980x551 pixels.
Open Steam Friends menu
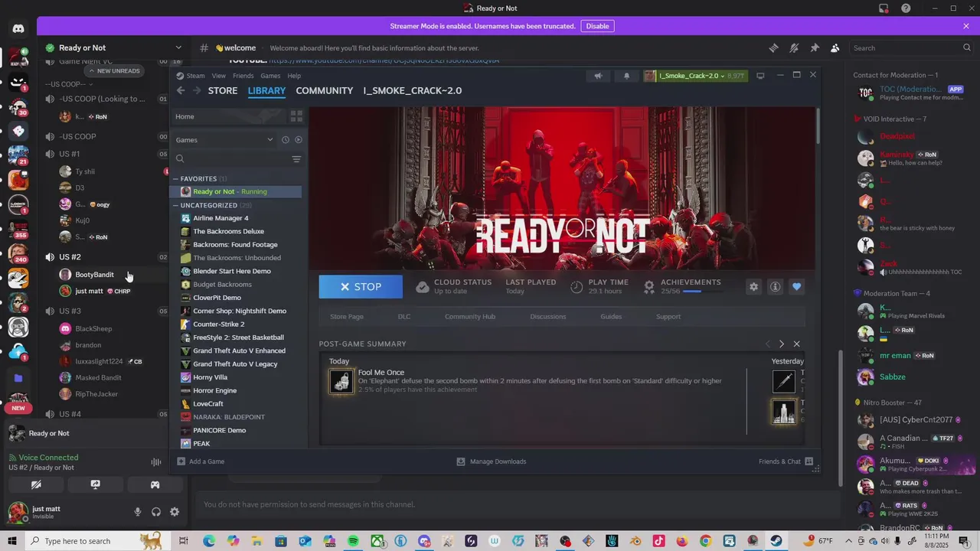coord(243,76)
